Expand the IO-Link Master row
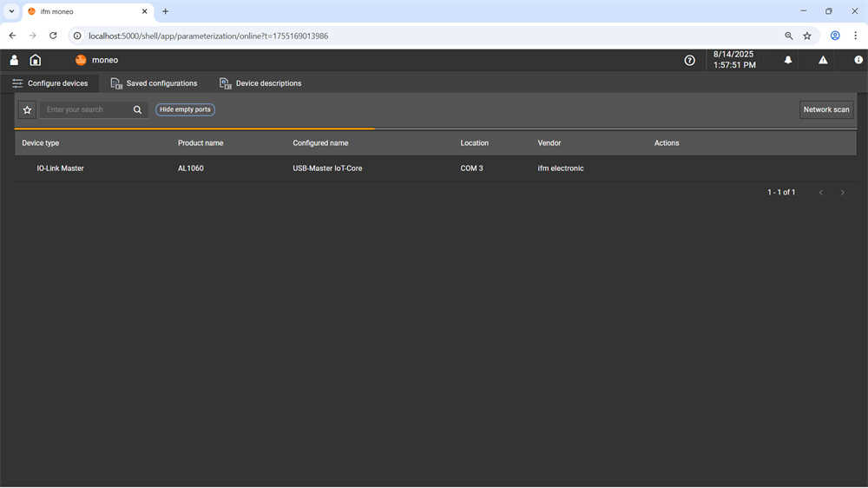868x488 pixels. click(435, 168)
